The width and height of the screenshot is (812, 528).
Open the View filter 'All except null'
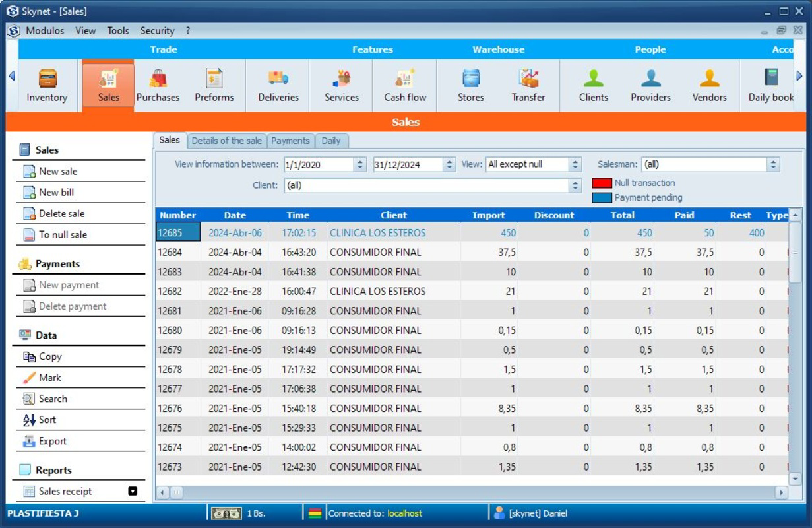[575, 164]
